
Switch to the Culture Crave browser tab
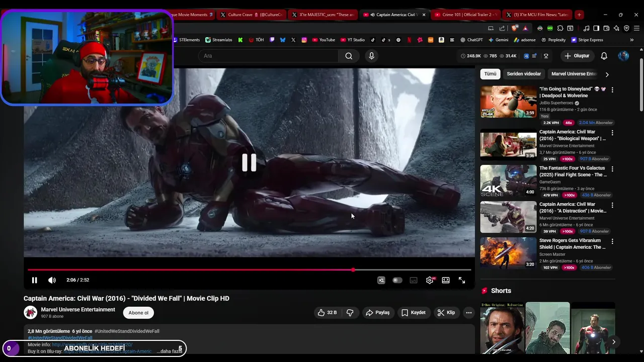[251, 15]
